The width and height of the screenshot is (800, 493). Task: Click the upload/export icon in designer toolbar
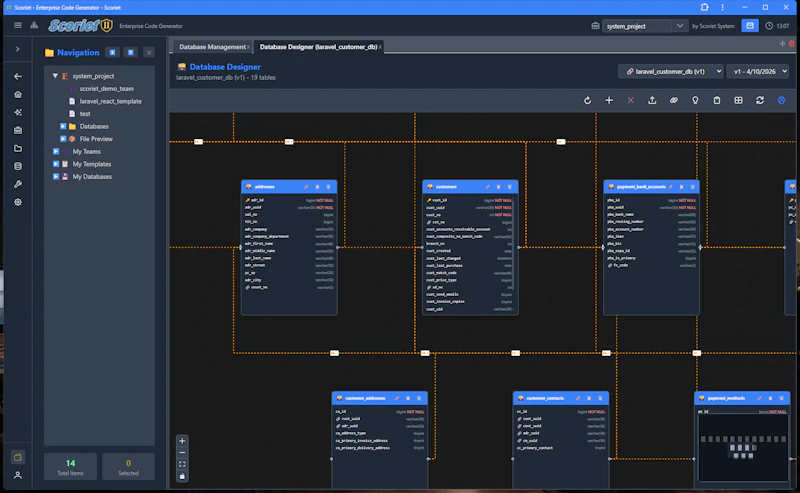pos(652,101)
